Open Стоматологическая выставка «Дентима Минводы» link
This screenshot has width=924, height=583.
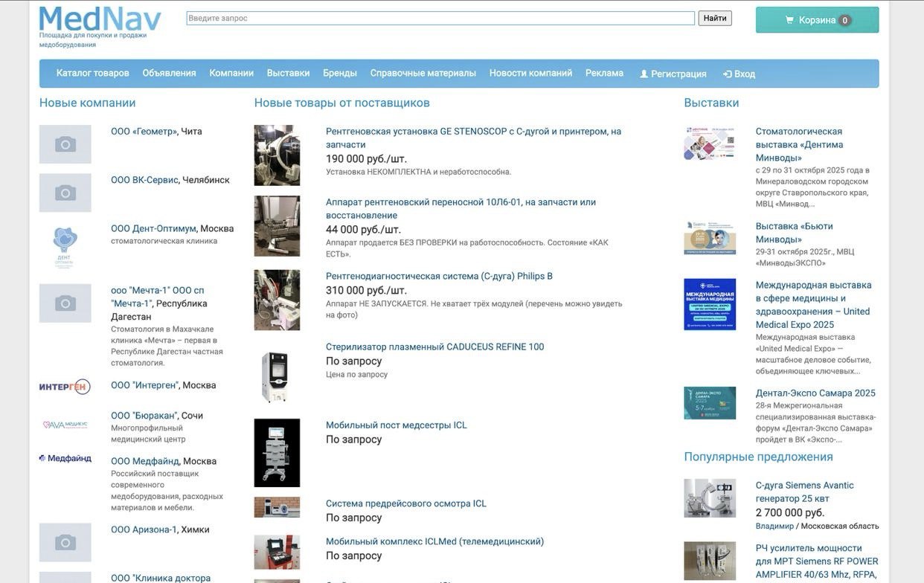[800, 144]
